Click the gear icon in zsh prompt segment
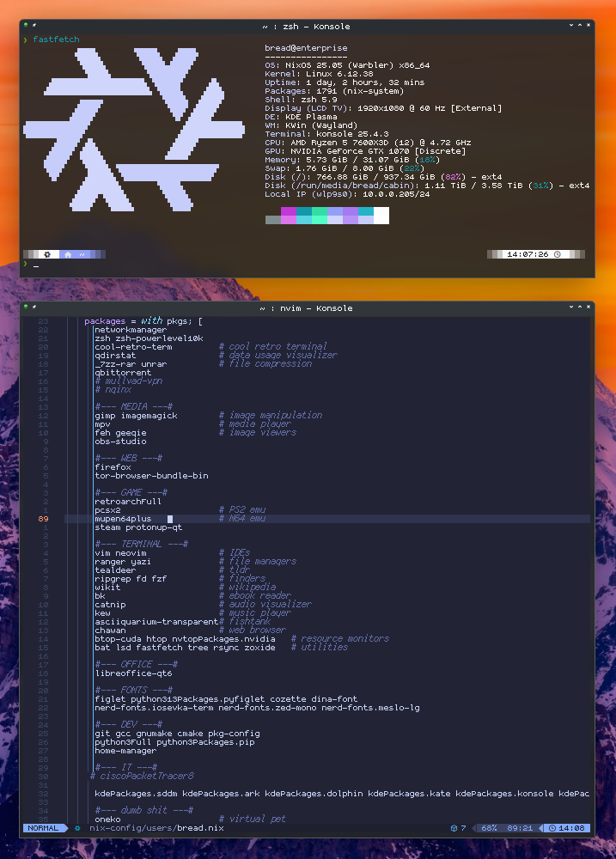Screen dimensions: 616x859 coord(47,254)
